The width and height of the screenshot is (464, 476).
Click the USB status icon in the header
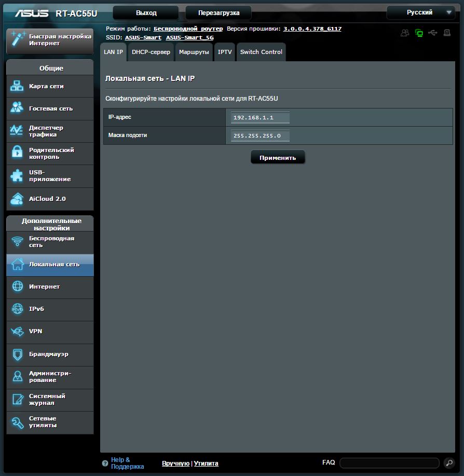pos(433,33)
